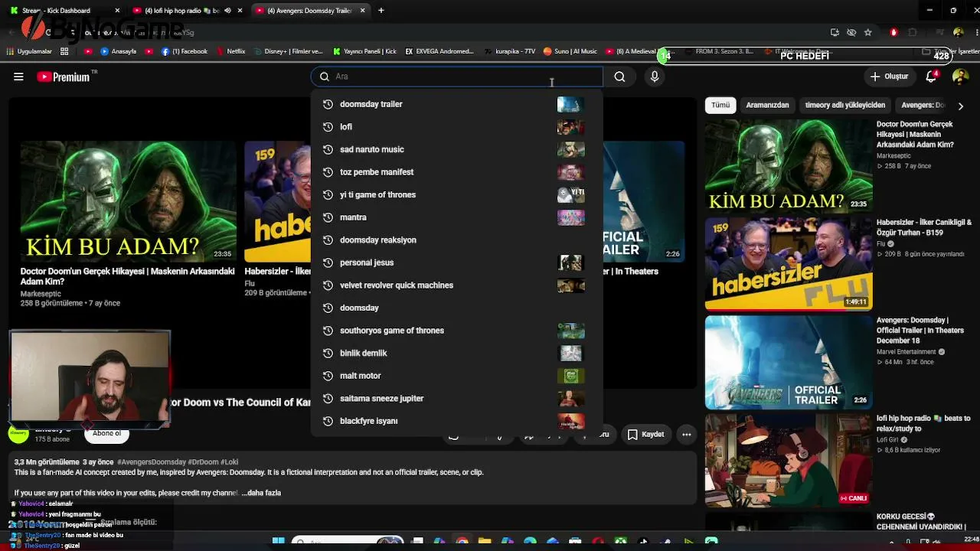Open Markeseptic channel in sidebar

pyautogui.click(x=893, y=156)
